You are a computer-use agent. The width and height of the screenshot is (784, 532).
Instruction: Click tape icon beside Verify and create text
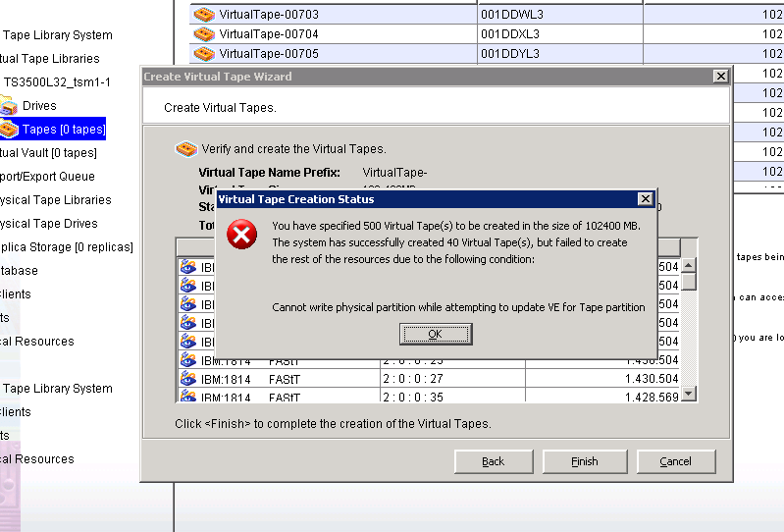[186, 149]
